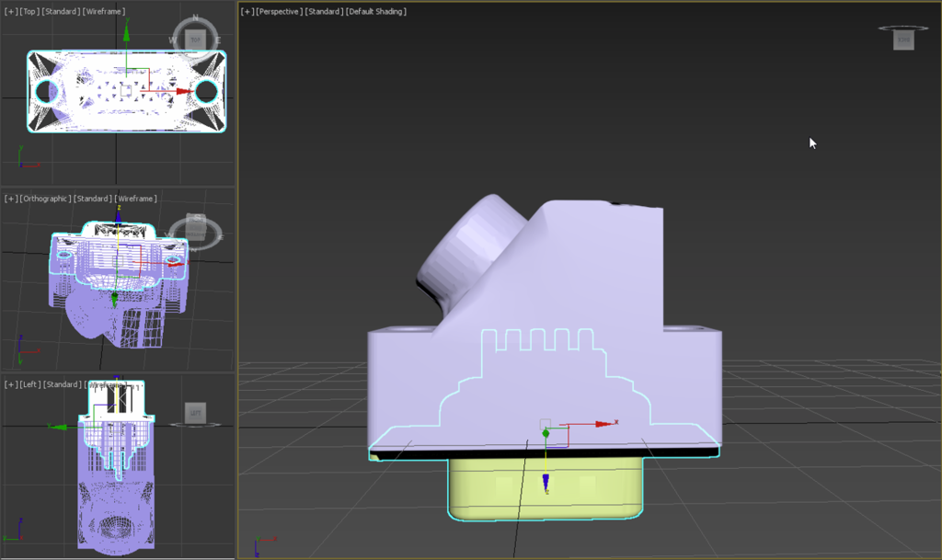Click the N compass marker on the Top ViewCube

pos(196,17)
